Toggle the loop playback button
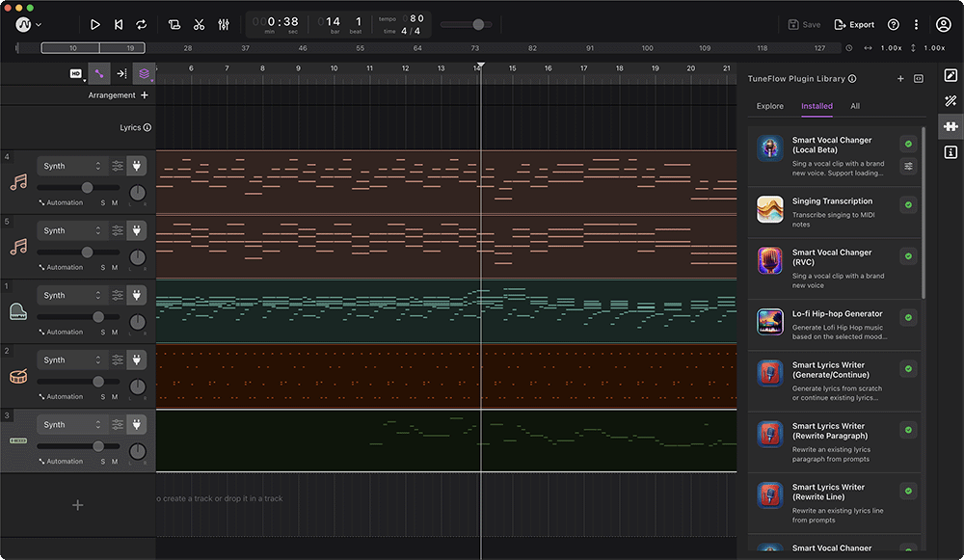964x560 pixels. [x=142, y=25]
